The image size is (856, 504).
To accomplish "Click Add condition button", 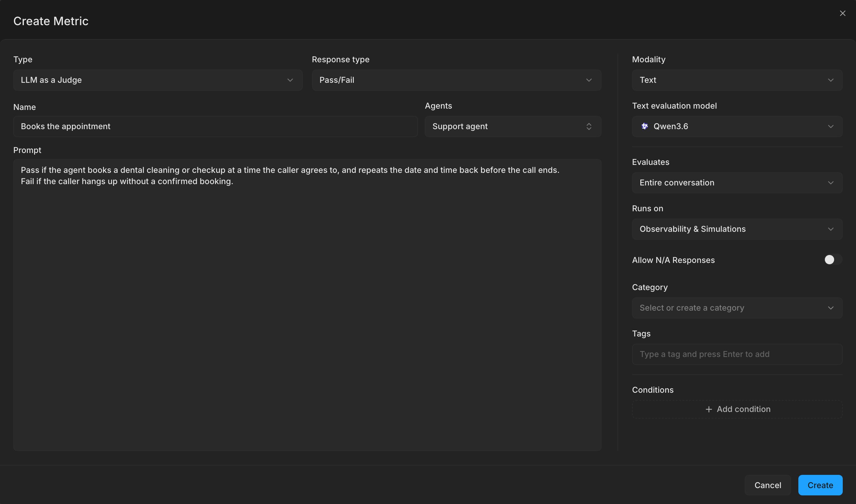I will tap(737, 409).
